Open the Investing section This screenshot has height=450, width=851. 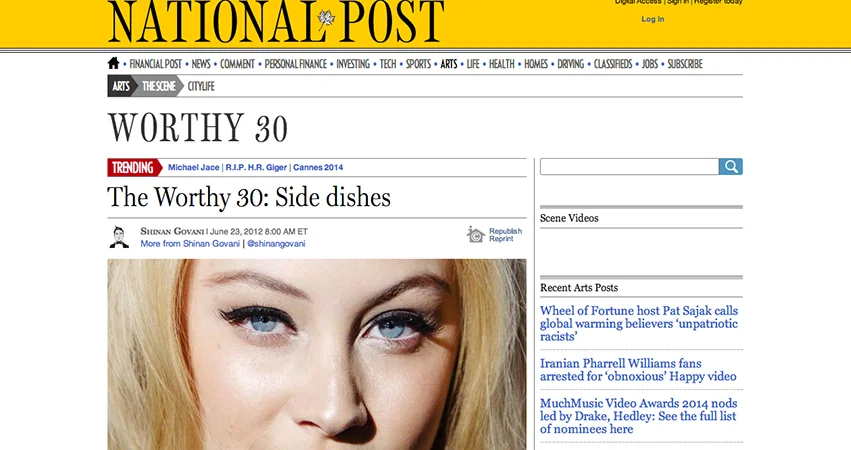coord(353,64)
